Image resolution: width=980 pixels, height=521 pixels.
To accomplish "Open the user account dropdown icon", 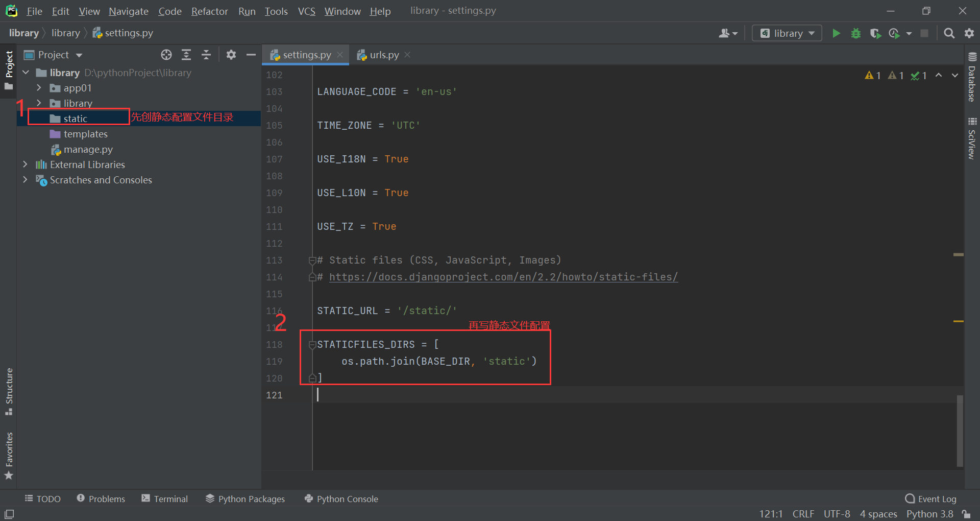I will 728,33.
